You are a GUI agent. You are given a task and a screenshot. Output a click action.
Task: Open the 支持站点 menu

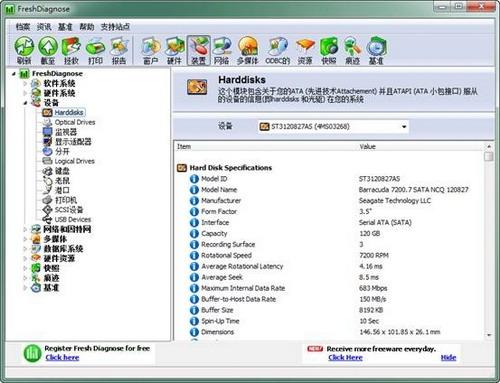115,27
